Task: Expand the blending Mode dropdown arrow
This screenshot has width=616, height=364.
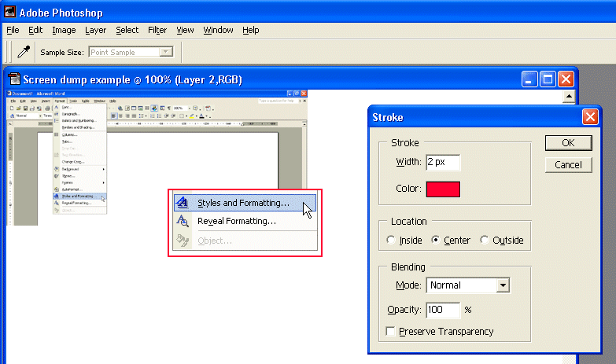Action: (x=503, y=285)
